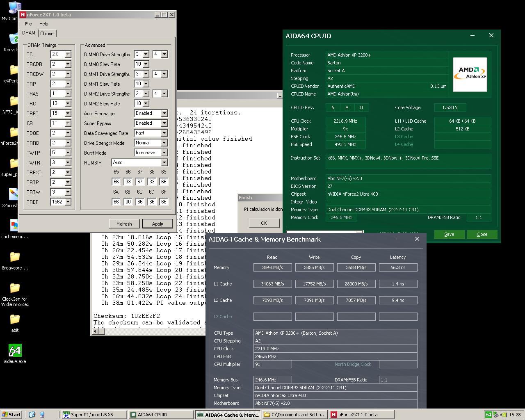Click the ROMSIP 69 value field
The height and width of the screenshot is (420, 525).
coord(164,182)
